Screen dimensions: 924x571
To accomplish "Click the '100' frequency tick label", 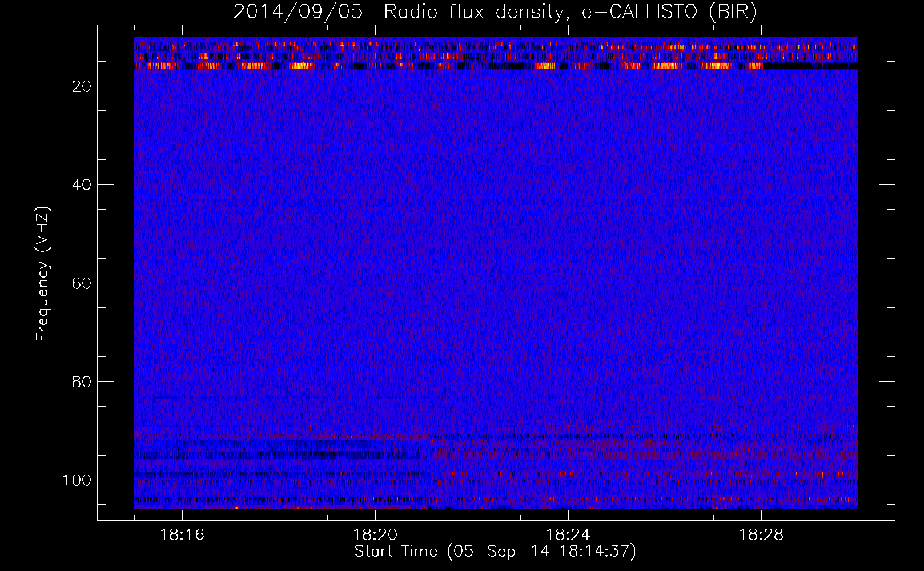I will 77,480.
